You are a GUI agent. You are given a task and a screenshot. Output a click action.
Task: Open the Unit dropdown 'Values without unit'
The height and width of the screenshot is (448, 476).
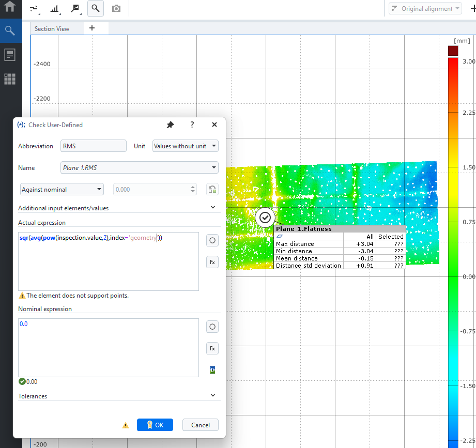tap(185, 146)
